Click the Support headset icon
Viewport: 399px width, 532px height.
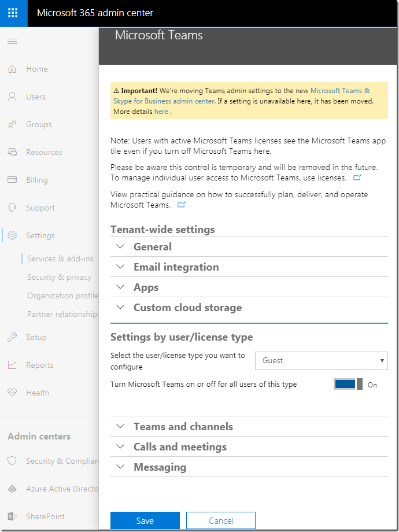click(12, 208)
